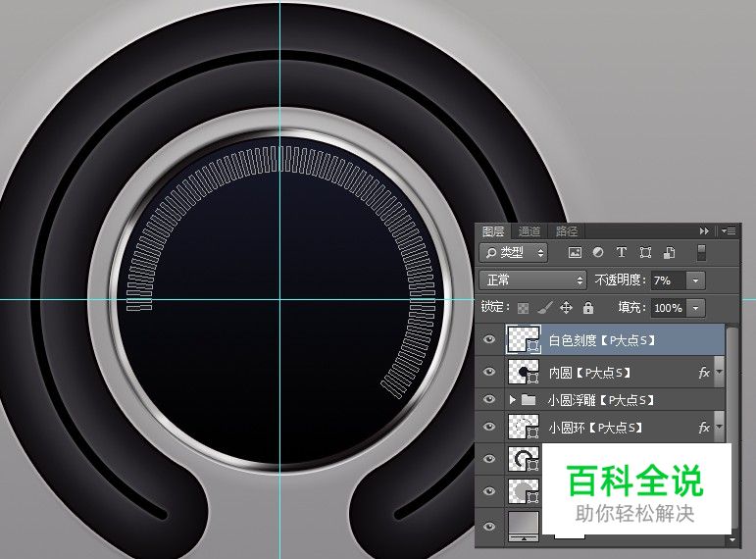The width and height of the screenshot is (756, 559).
Task: Enable lock transparent pixels
Action: (523, 308)
